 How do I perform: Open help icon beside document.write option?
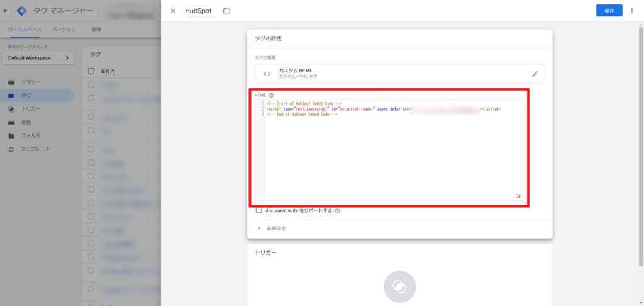tap(337, 211)
